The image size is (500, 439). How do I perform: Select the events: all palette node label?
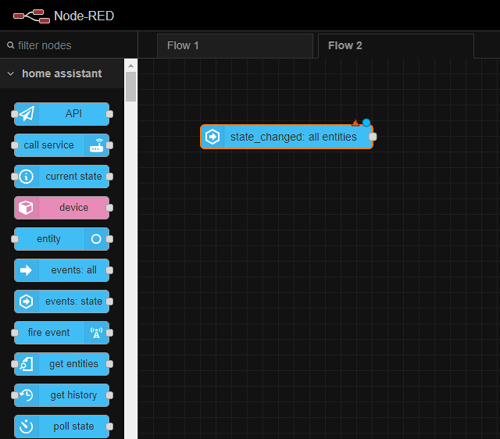pos(74,270)
